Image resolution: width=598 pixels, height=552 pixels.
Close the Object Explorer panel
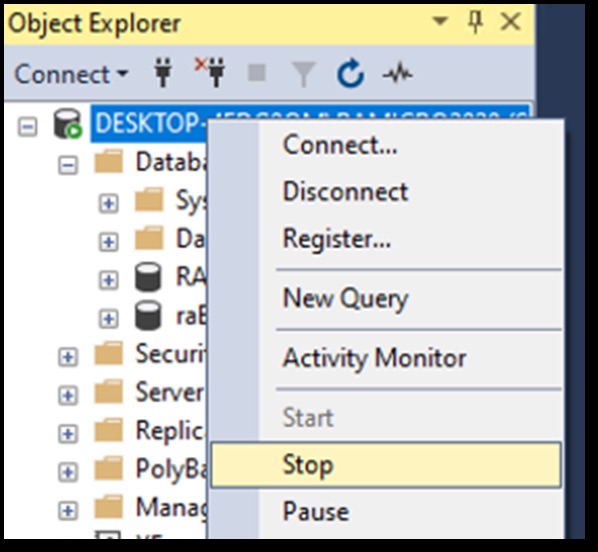point(510,21)
